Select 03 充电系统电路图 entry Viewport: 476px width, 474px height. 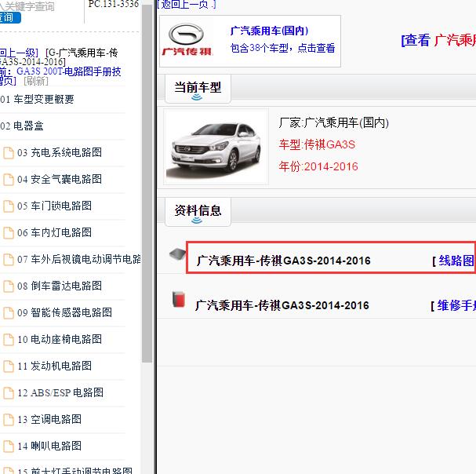60,152
